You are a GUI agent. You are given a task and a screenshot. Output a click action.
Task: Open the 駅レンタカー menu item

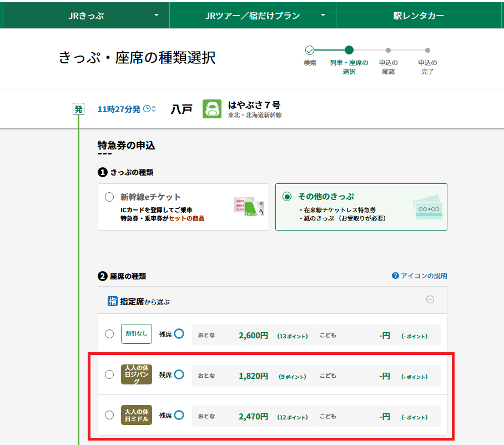pos(419,16)
